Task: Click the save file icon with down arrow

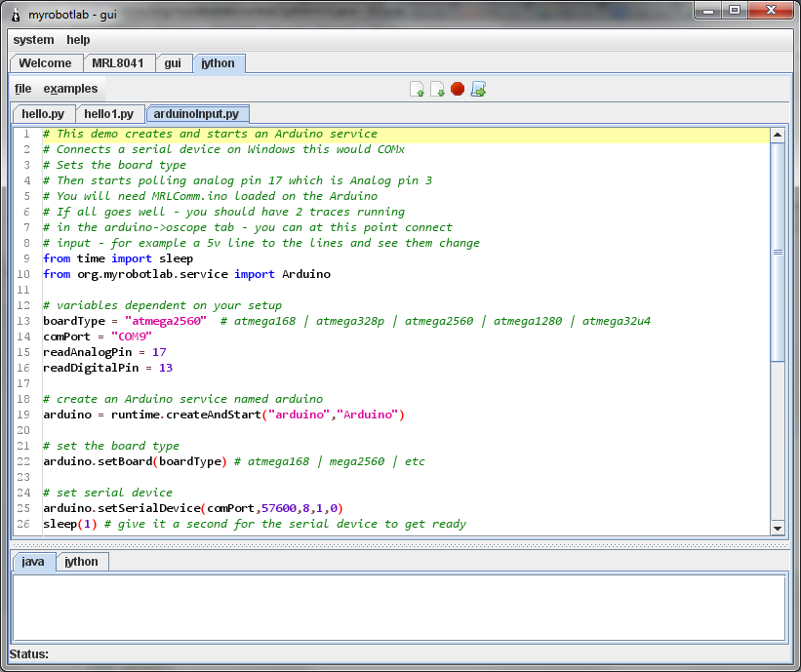Action: [x=437, y=89]
